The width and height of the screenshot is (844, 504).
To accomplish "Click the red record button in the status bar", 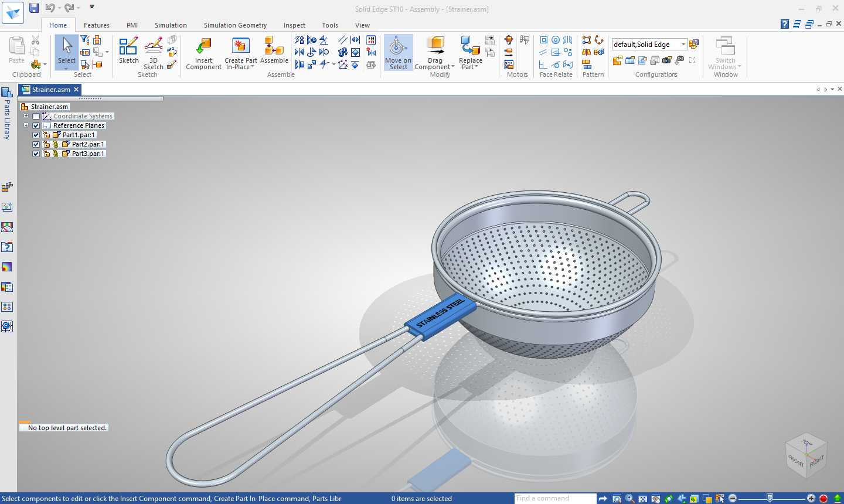I will (823, 499).
